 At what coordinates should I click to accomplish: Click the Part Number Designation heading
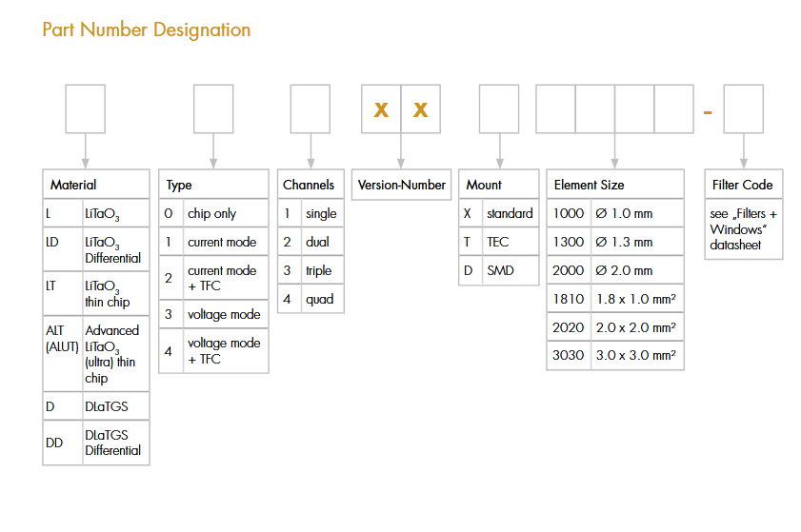[x=147, y=30]
